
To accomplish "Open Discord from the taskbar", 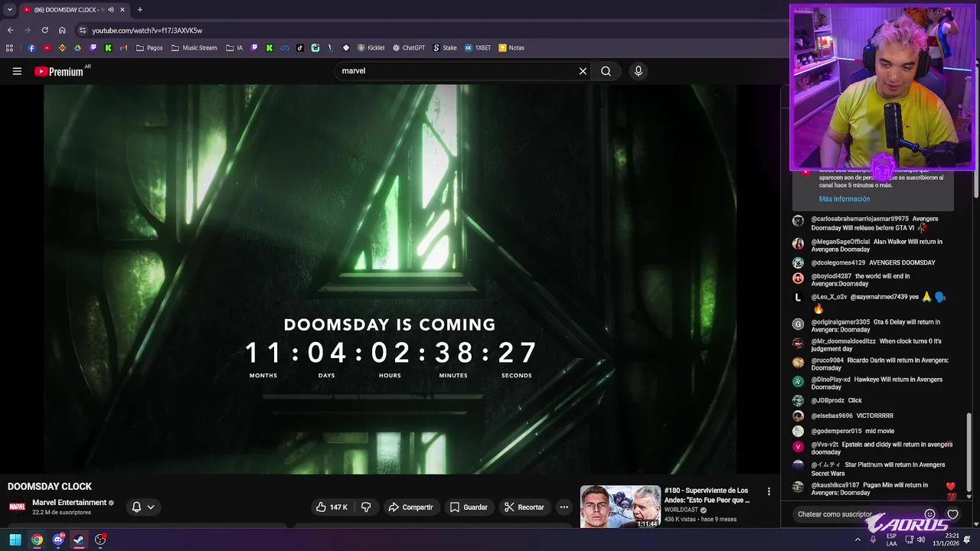I will (x=58, y=540).
